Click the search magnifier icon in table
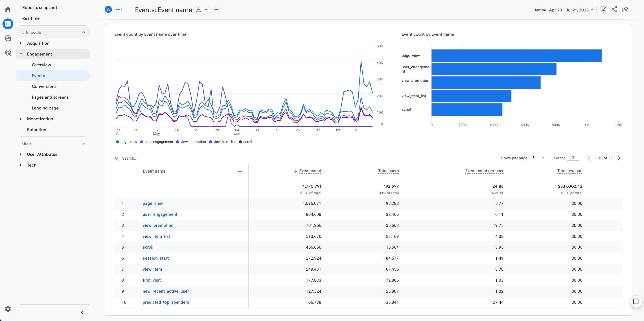This screenshot has width=644, height=321. tap(117, 158)
